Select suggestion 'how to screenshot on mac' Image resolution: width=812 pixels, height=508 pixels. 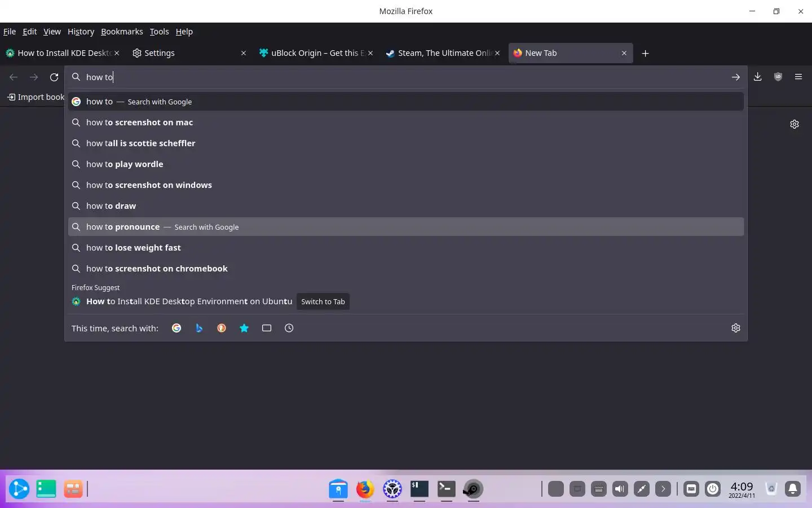[x=406, y=122]
